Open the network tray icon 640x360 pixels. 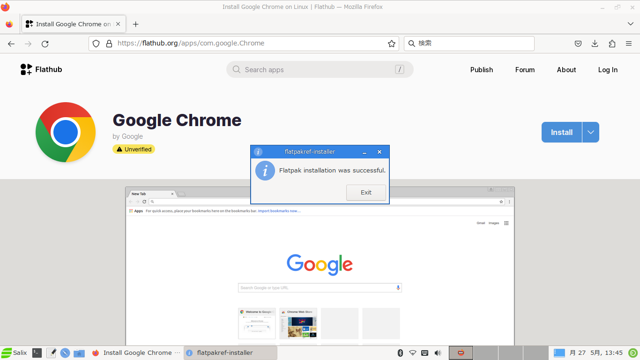point(413,353)
